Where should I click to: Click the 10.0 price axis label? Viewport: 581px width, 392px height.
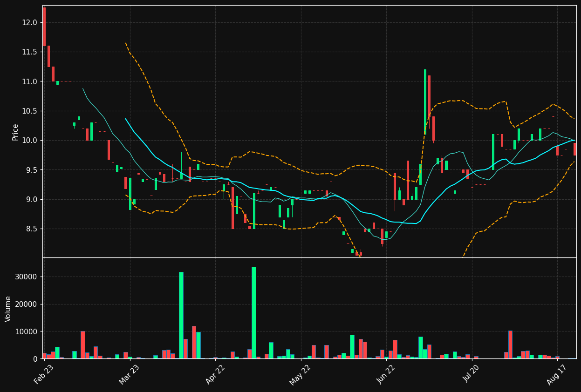(x=28, y=141)
